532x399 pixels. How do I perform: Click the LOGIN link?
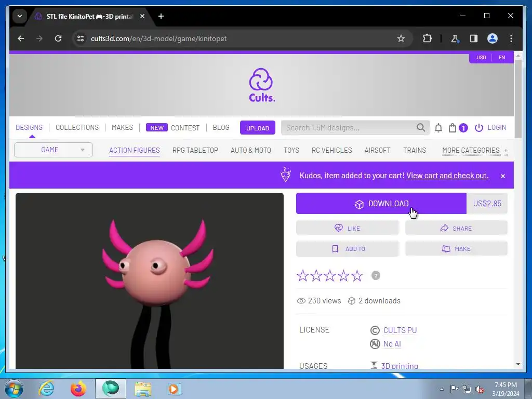(x=490, y=128)
